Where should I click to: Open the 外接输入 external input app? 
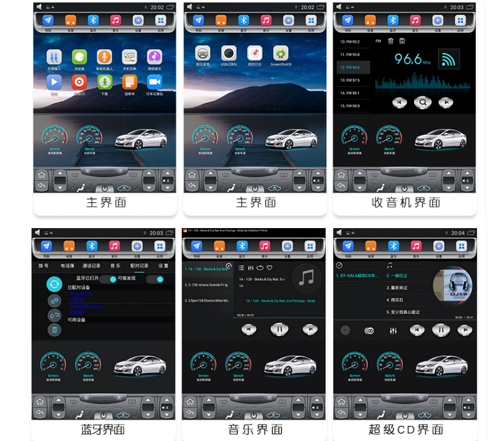[54, 57]
